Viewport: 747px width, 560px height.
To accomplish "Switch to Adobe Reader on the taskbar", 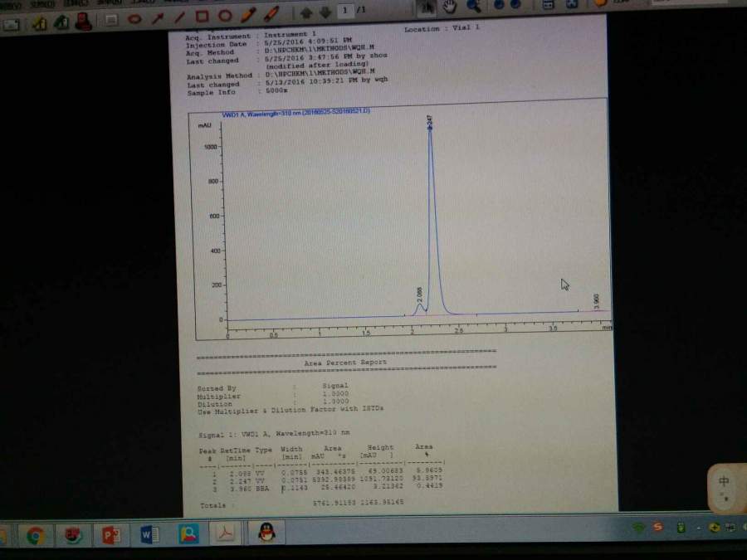I will [x=225, y=533].
